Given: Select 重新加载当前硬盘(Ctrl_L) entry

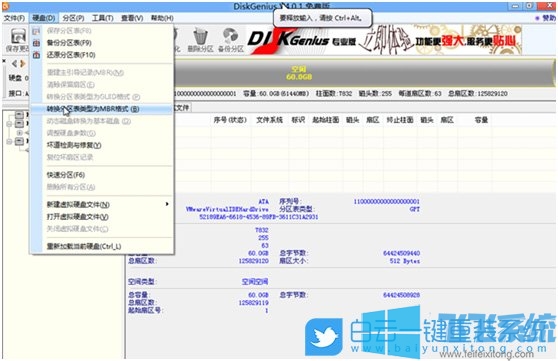Looking at the screenshot, I should click(x=84, y=246).
